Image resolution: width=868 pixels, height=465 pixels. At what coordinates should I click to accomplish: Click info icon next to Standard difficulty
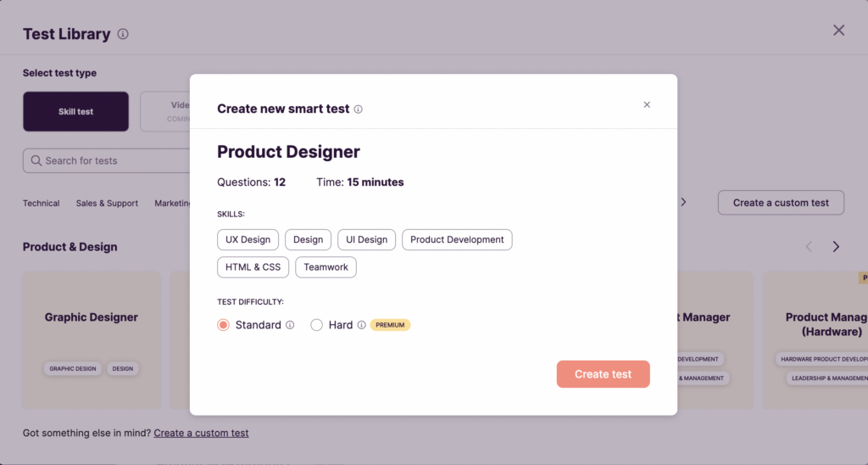tap(290, 325)
